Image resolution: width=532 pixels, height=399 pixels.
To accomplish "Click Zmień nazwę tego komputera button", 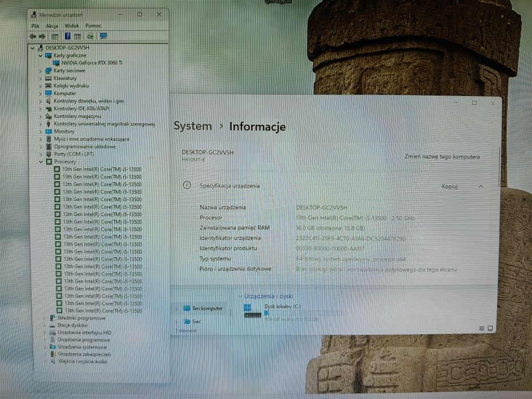I will pos(442,157).
